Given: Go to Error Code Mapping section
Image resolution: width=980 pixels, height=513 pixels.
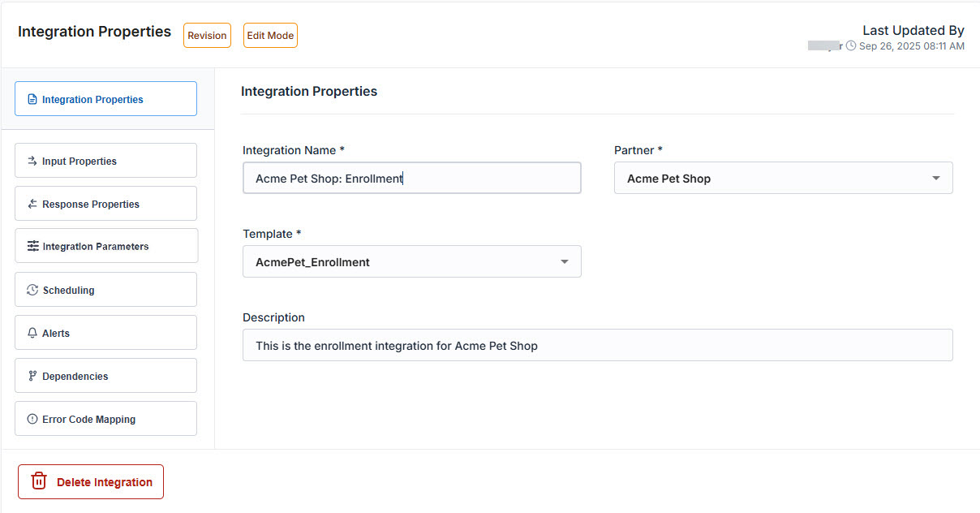Looking at the screenshot, I should 105,419.
